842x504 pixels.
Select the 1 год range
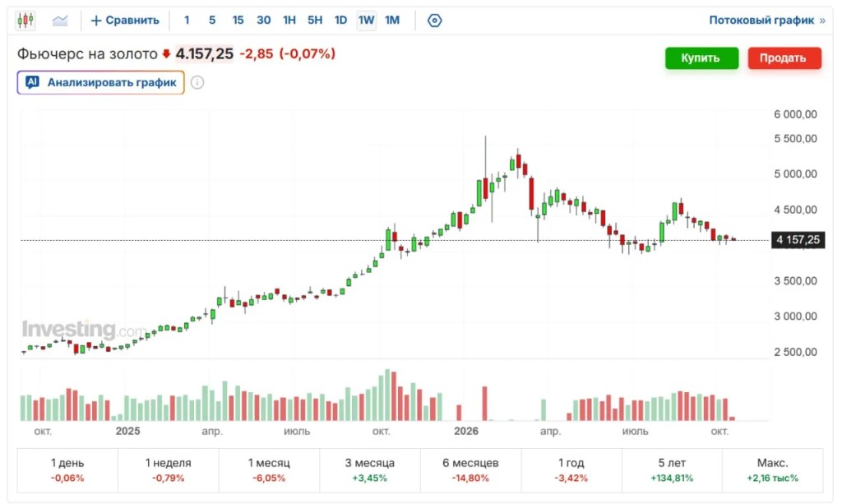pos(571,470)
